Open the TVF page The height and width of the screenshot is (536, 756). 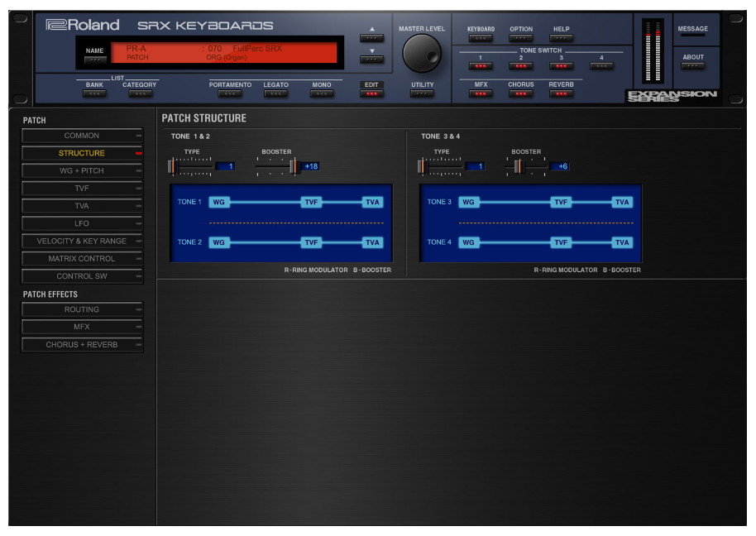pyautogui.click(x=82, y=188)
